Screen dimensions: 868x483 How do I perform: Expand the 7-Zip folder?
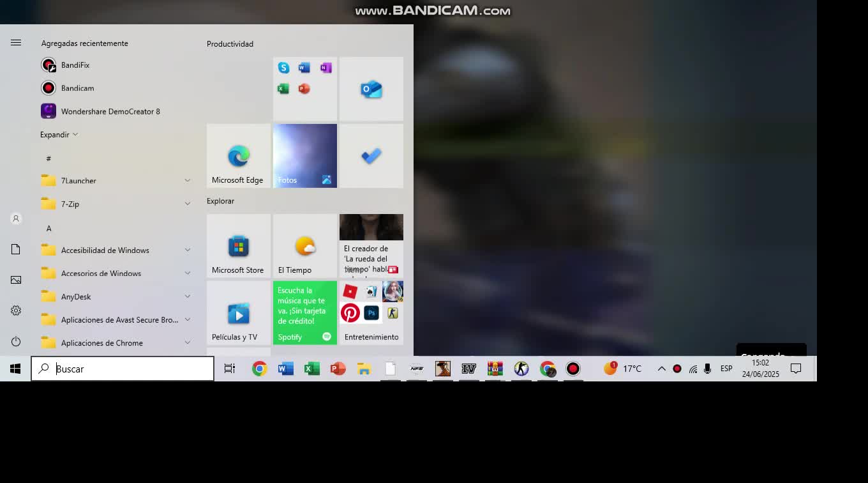(115, 204)
